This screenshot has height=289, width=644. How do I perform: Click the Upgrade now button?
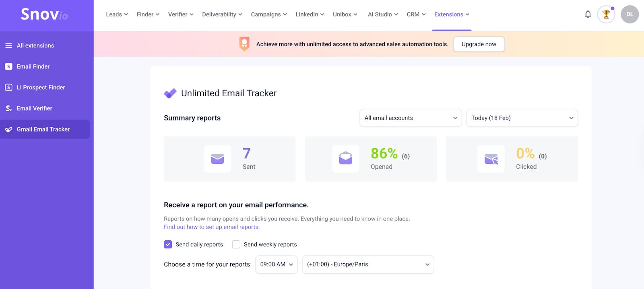[x=479, y=44]
